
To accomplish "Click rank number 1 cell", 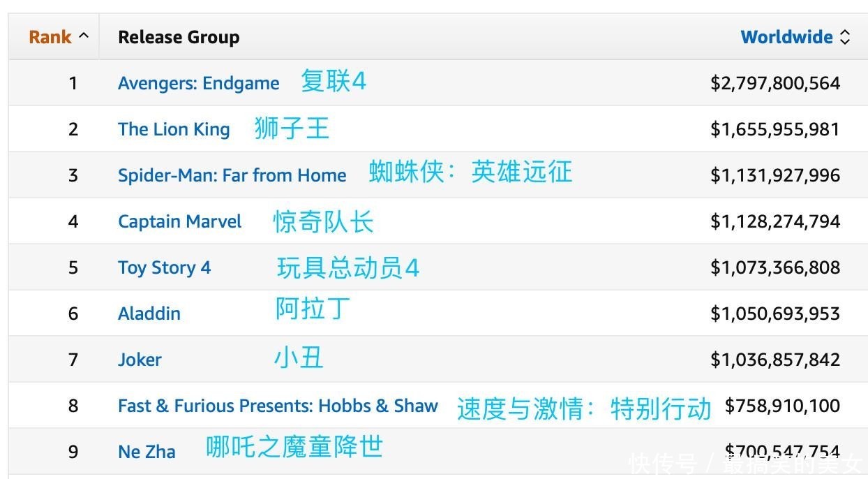I will [73, 83].
